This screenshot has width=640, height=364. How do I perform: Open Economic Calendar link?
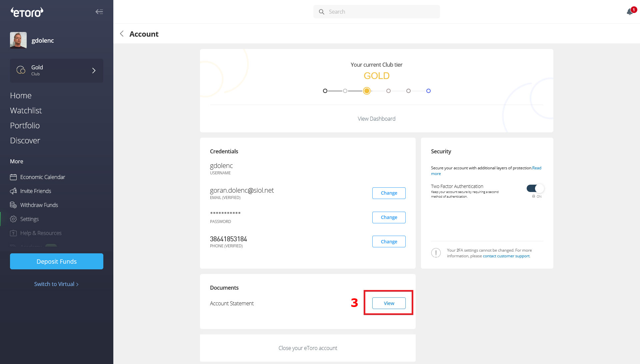(43, 177)
